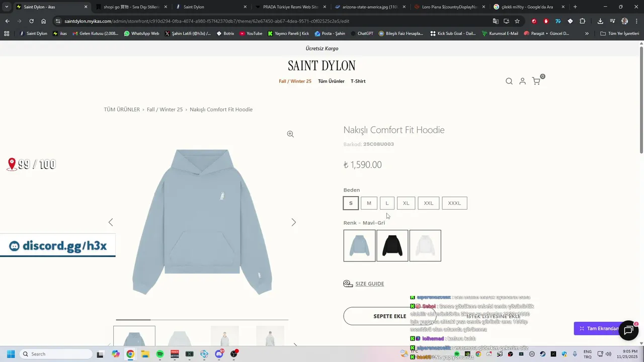
Task: Show next product image with right arrow
Action: point(294,222)
